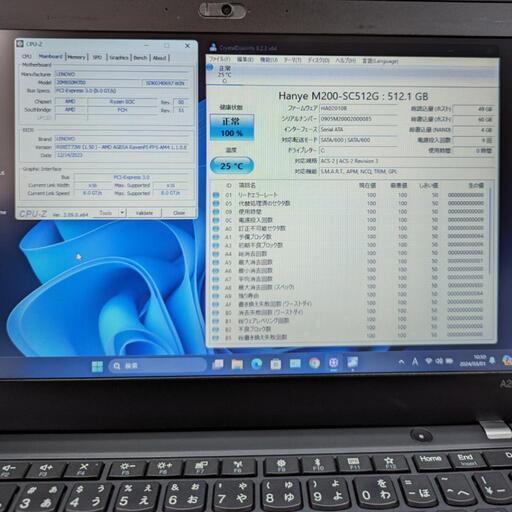Switch to the CPU tab in CPU-Z

[27, 57]
